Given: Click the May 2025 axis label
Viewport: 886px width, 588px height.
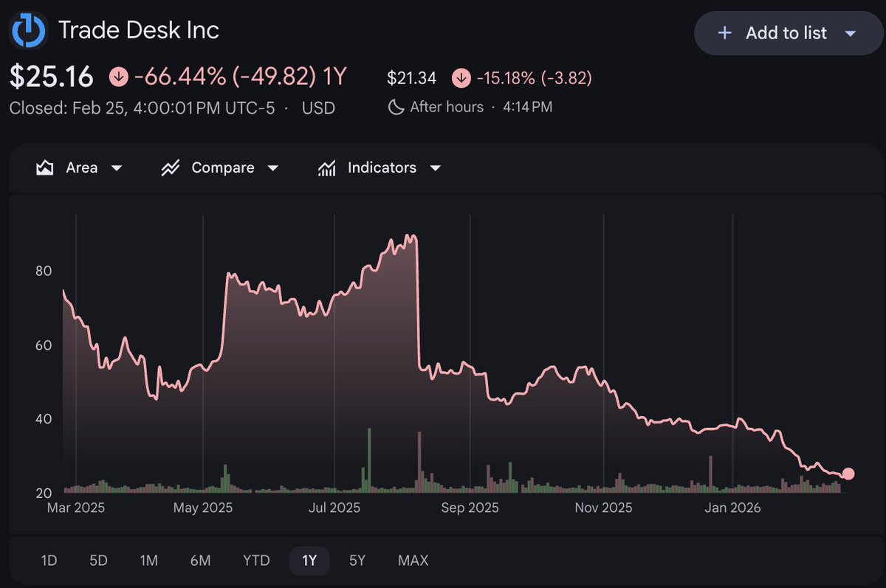Looking at the screenshot, I should point(203,508).
